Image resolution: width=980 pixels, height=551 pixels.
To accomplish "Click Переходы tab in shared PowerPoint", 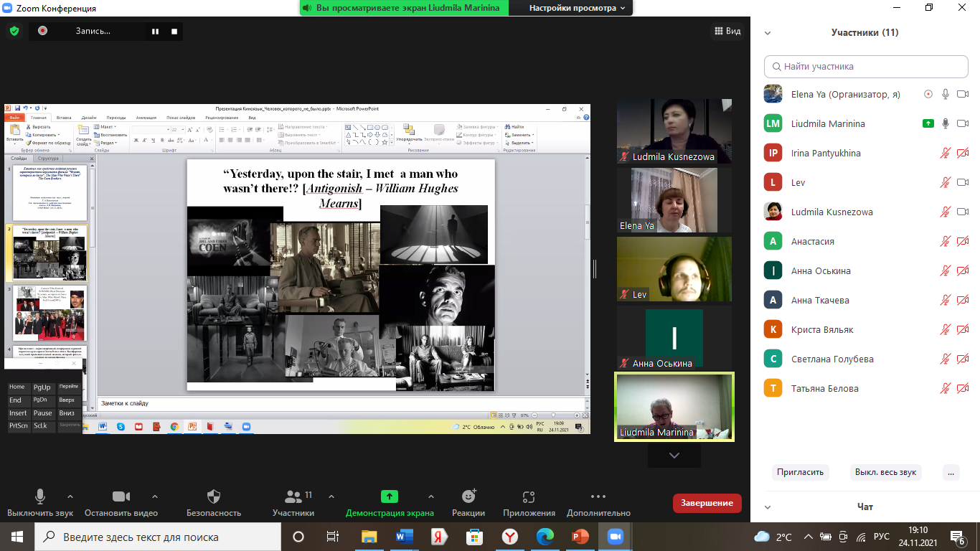I will click(x=116, y=117).
